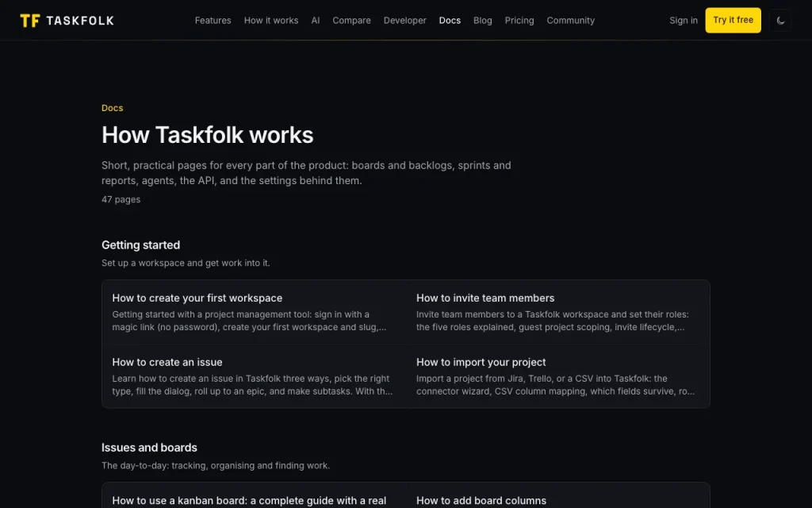
Task: Open the Features menu item
Action: coord(213,20)
